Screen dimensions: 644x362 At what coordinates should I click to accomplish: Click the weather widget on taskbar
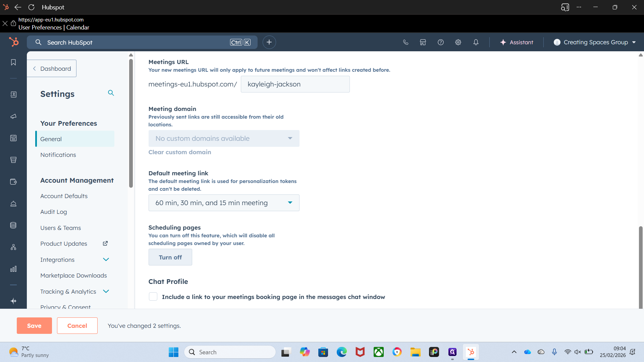click(x=29, y=352)
